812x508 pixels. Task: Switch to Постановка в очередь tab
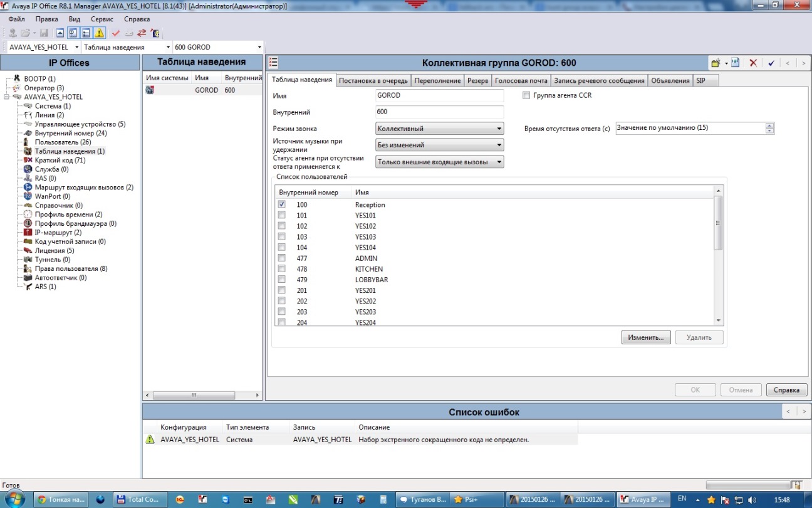pos(374,80)
